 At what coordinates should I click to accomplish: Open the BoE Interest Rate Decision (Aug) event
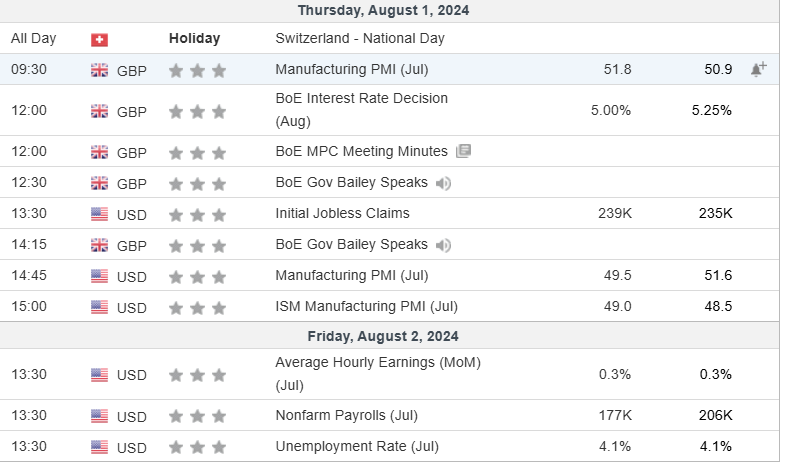point(361,99)
